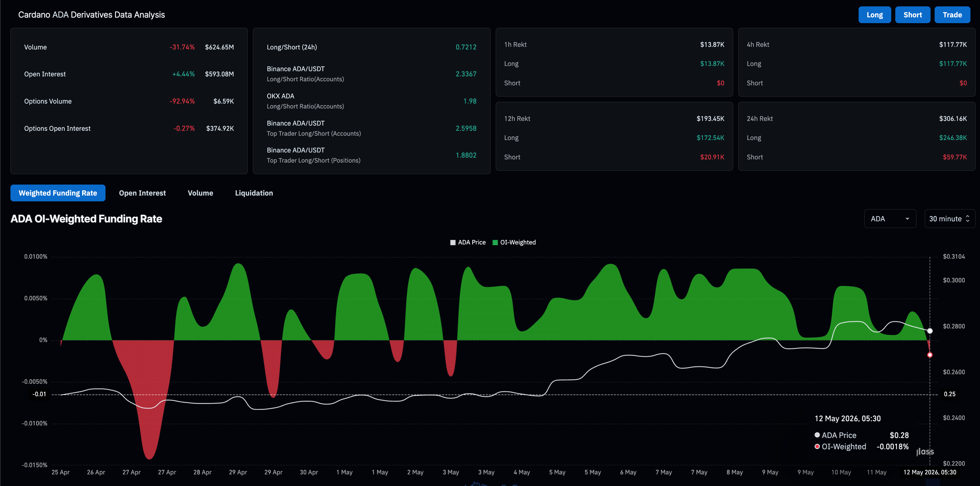Open the ADA coin dropdown

click(x=890, y=218)
